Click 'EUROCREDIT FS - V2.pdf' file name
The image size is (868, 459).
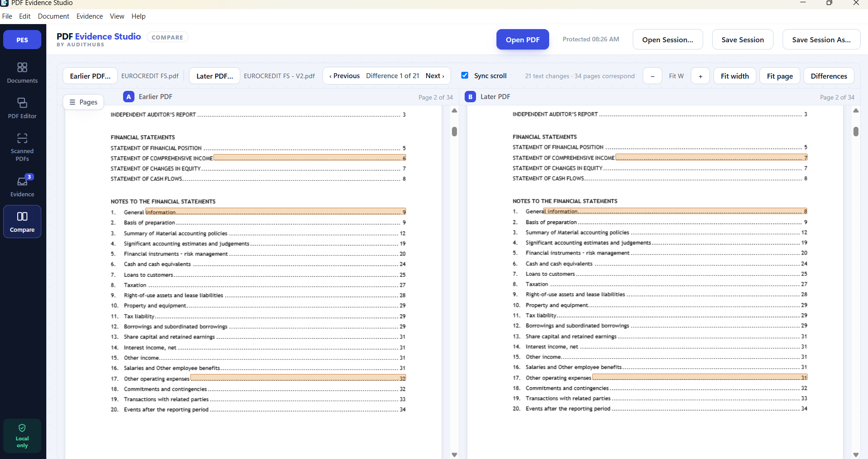coord(279,76)
